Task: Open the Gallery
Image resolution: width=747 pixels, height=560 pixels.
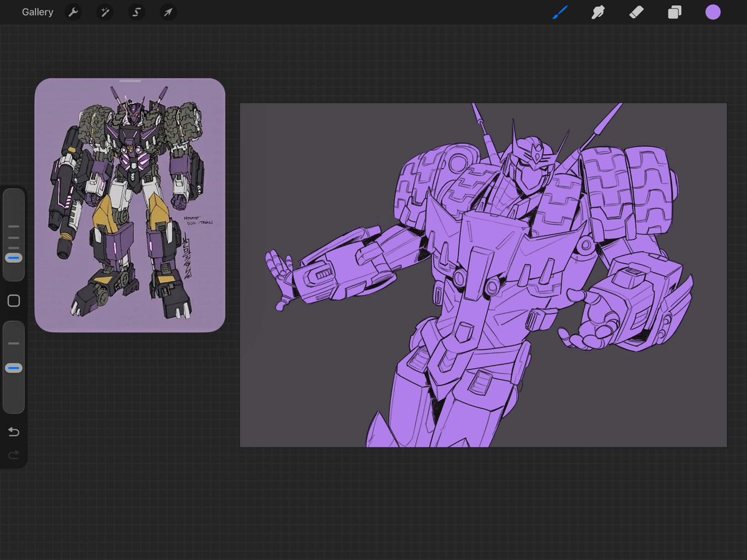Action: pyautogui.click(x=37, y=12)
